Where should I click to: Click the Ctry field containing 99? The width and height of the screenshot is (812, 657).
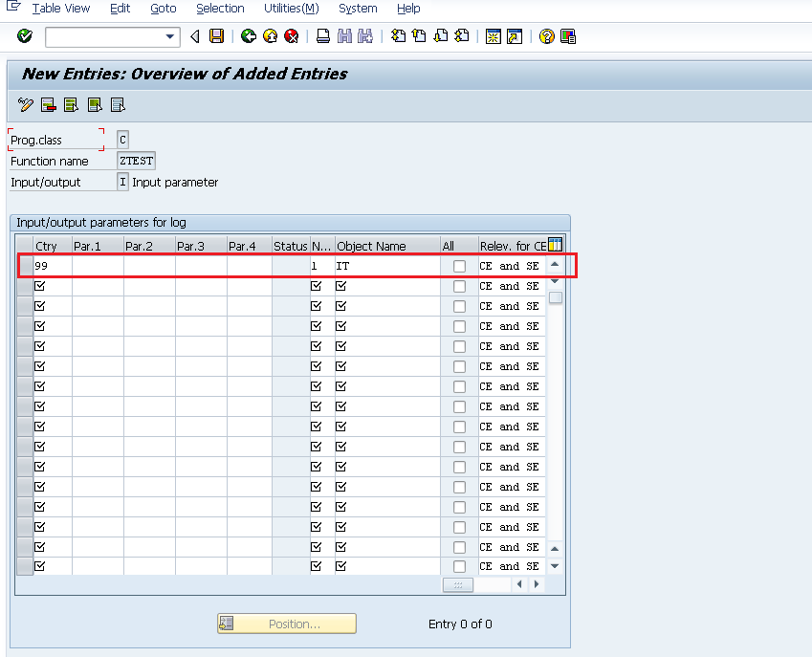pos(53,266)
